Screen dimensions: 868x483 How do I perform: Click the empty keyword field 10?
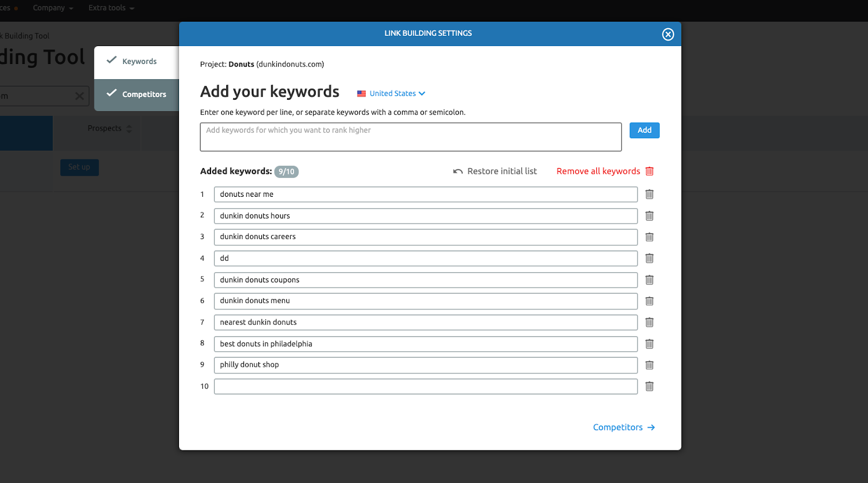point(425,387)
